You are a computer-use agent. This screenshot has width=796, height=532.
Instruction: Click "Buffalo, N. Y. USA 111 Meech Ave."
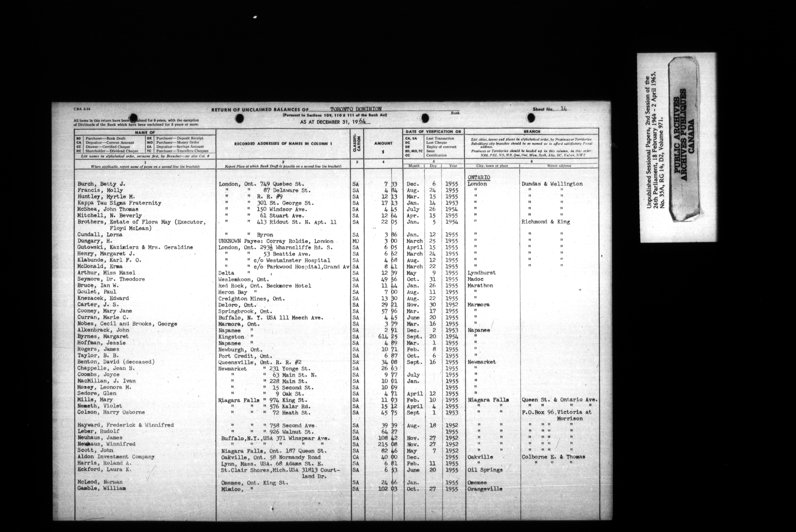(x=271, y=318)
